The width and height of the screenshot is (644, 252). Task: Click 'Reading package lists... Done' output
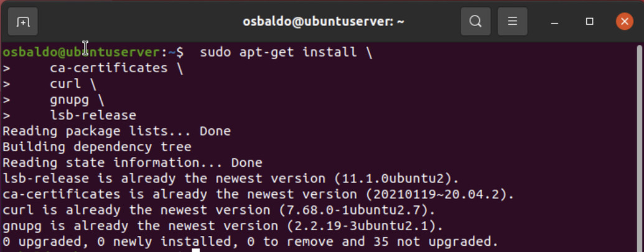116,131
